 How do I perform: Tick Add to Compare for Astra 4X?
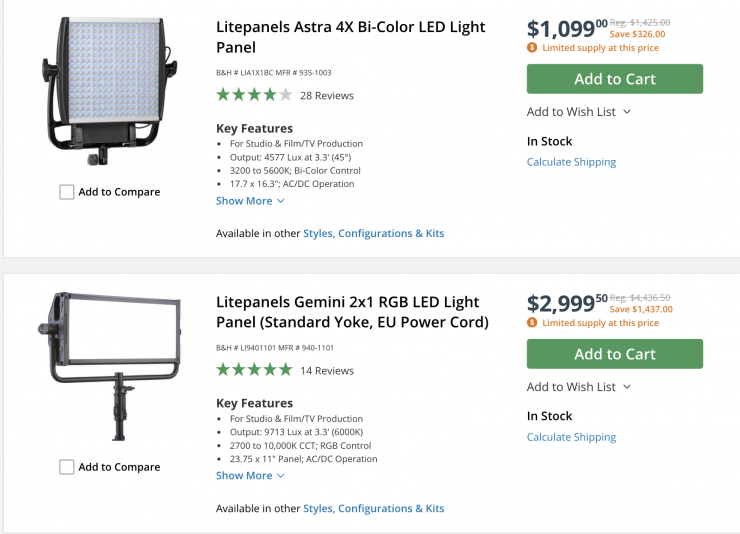click(67, 192)
